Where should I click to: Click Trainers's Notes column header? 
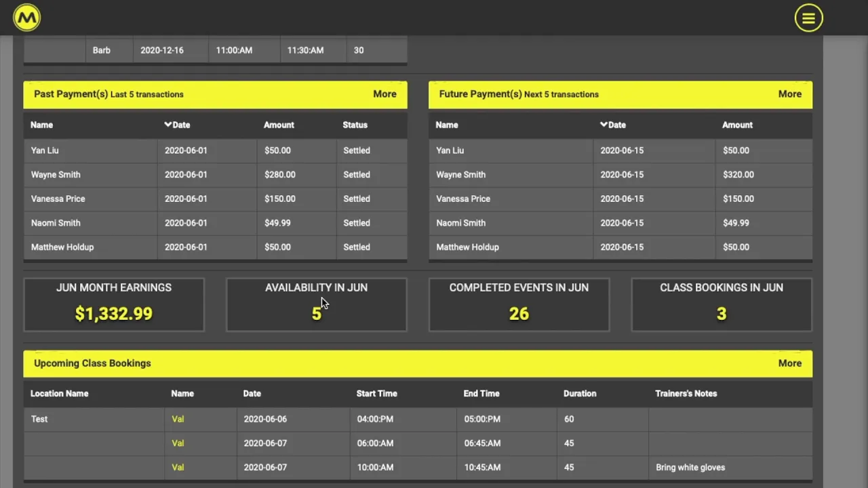point(686,394)
